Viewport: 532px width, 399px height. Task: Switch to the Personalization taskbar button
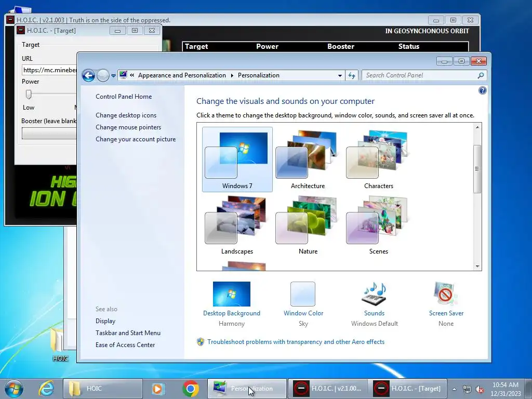247,389
